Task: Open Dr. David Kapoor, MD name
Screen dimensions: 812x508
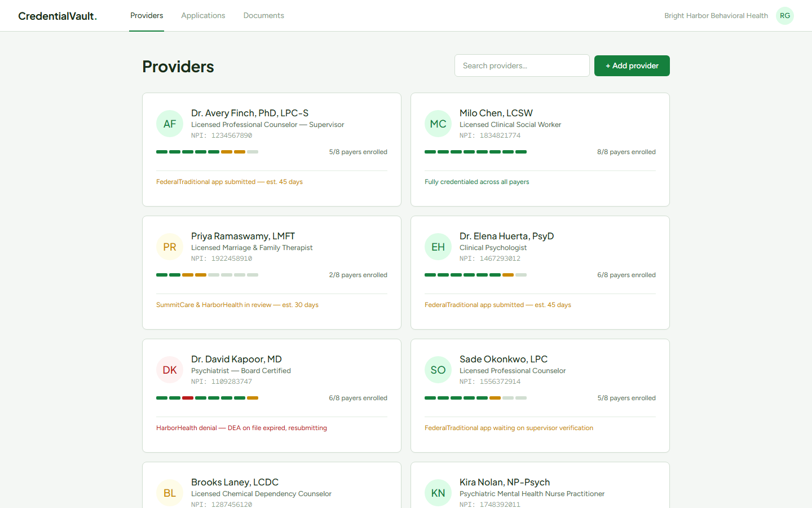Action: (236, 359)
